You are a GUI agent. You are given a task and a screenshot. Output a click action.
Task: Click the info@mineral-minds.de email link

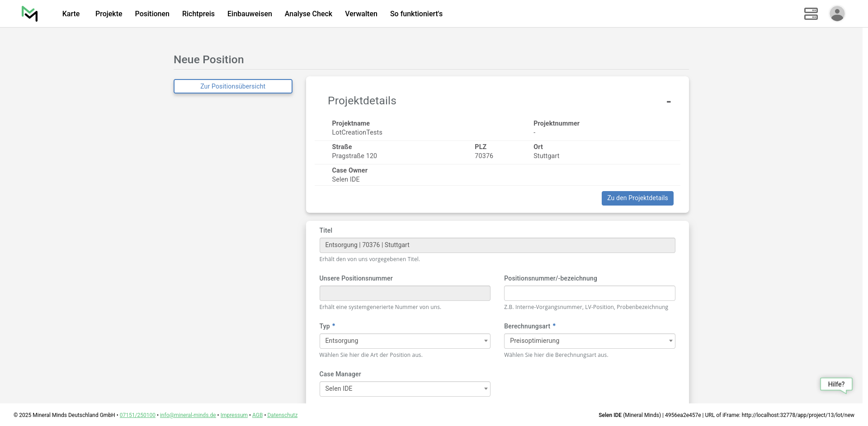188,415
